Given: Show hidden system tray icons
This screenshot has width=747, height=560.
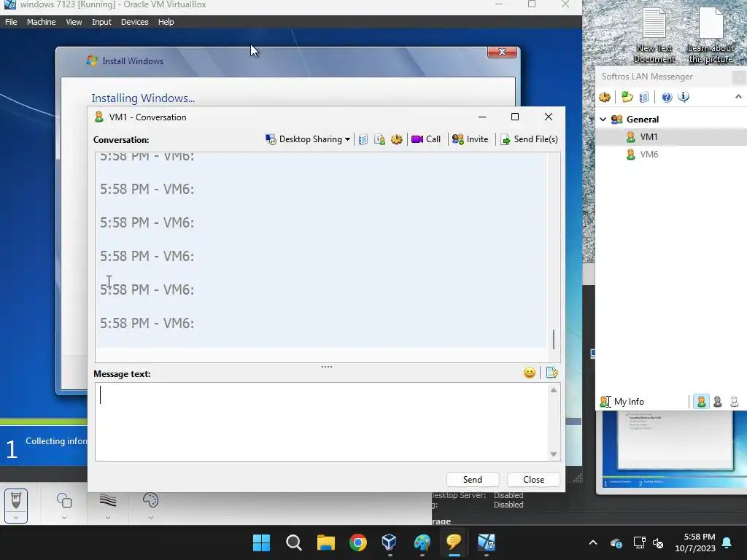Looking at the screenshot, I should [593, 542].
